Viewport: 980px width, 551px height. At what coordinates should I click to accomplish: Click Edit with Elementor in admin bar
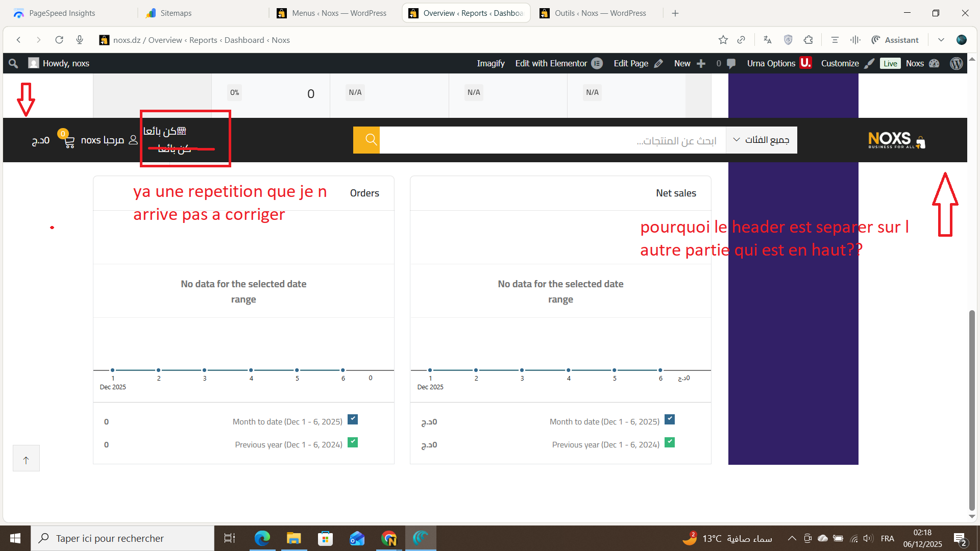(551, 63)
